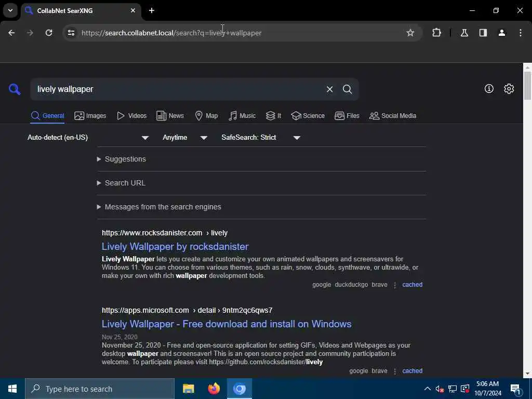Open cached link for Microsoft store result
532x399 pixels.
[x=412, y=371]
